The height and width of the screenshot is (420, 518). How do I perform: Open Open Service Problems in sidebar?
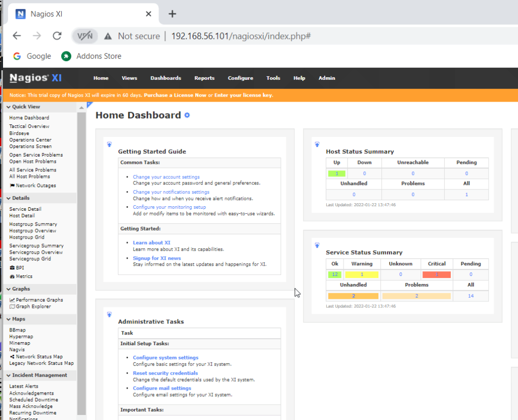(36, 155)
